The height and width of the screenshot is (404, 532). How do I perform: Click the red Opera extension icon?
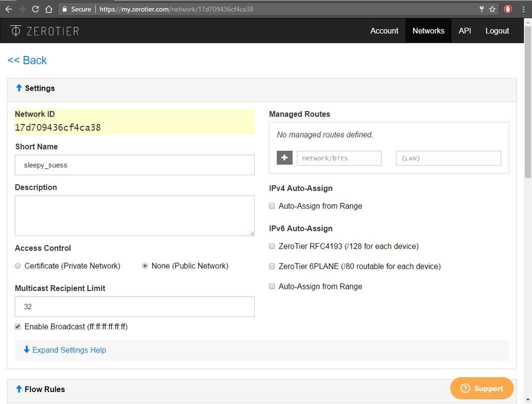508,9
